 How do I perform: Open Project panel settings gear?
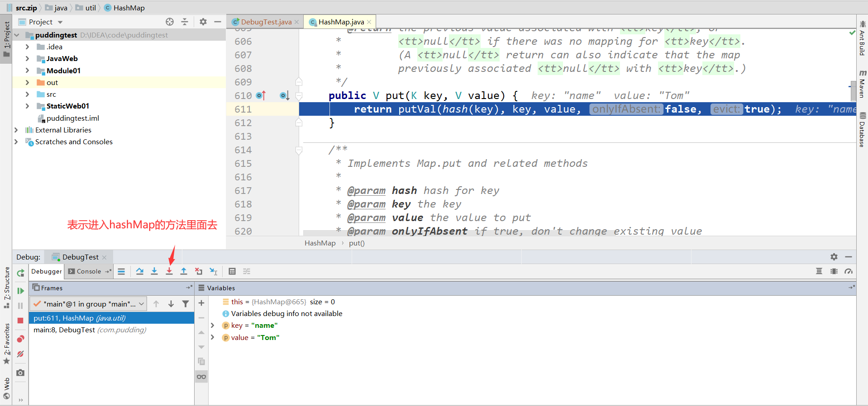pos(203,22)
